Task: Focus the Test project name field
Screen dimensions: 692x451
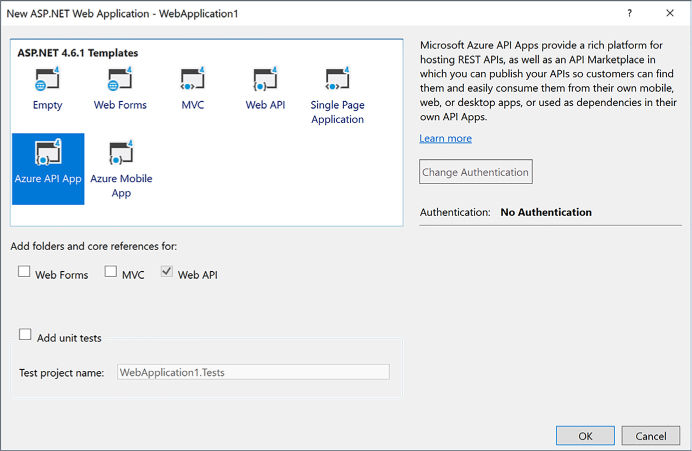Action: tap(253, 372)
